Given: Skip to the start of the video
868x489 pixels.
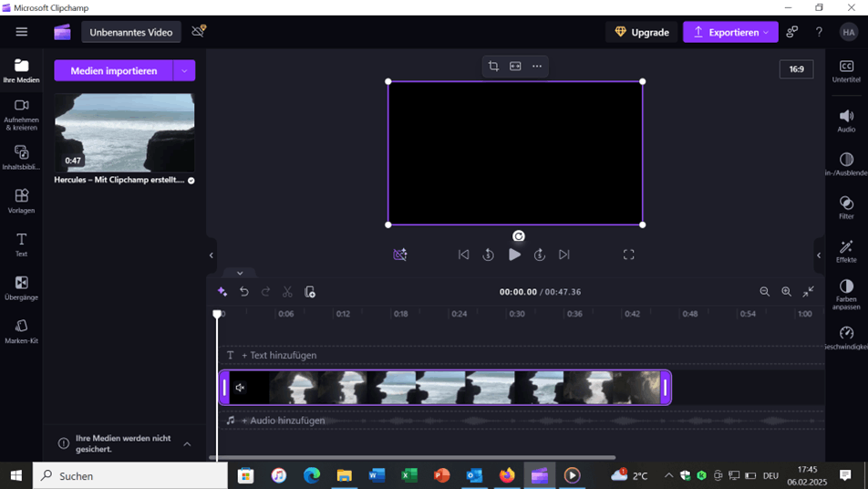Looking at the screenshot, I should click(x=463, y=255).
